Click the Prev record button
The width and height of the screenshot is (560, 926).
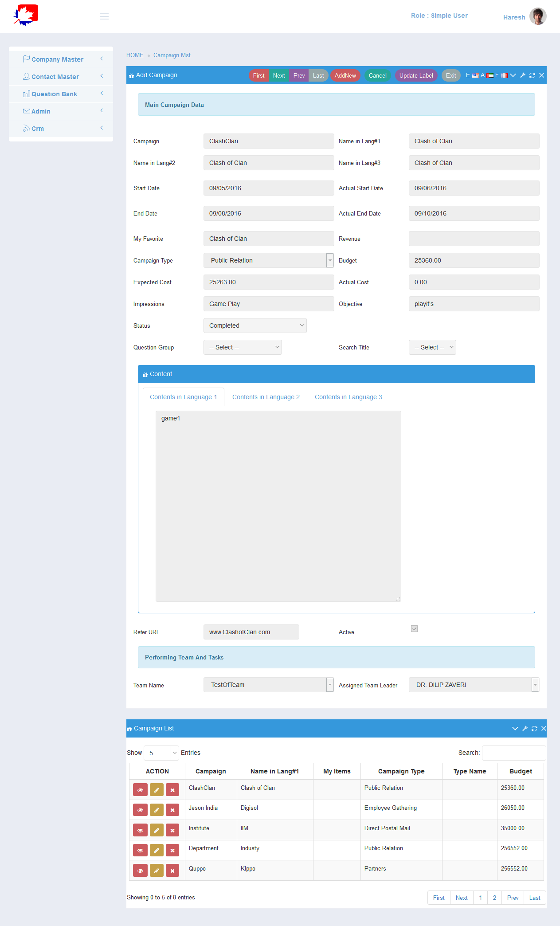point(299,75)
